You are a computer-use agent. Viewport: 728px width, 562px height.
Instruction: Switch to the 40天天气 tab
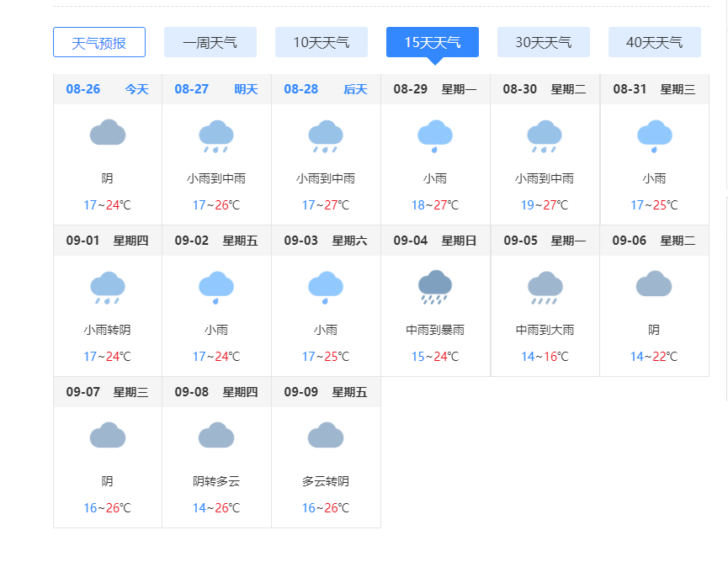tap(655, 42)
